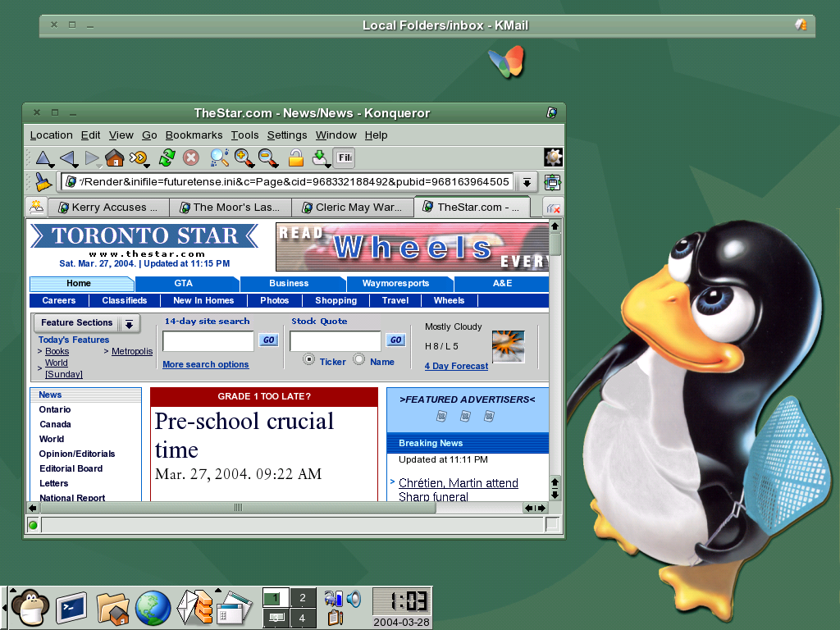
Task: Open the Home location icon
Action: click(115, 158)
